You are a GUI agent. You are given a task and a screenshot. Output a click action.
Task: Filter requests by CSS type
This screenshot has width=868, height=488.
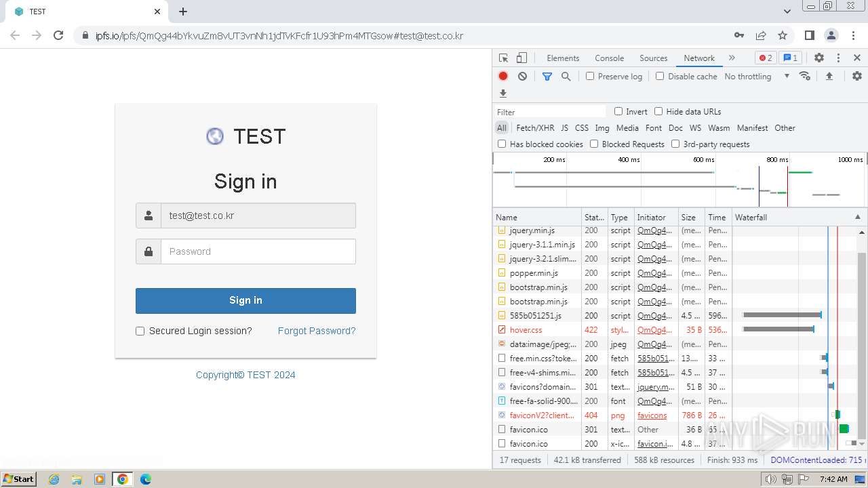(x=582, y=128)
